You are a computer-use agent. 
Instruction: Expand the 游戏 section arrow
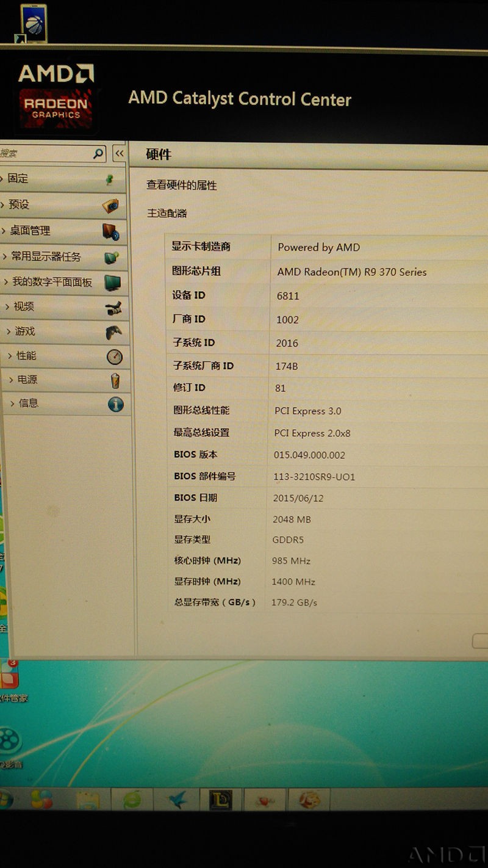(9, 331)
